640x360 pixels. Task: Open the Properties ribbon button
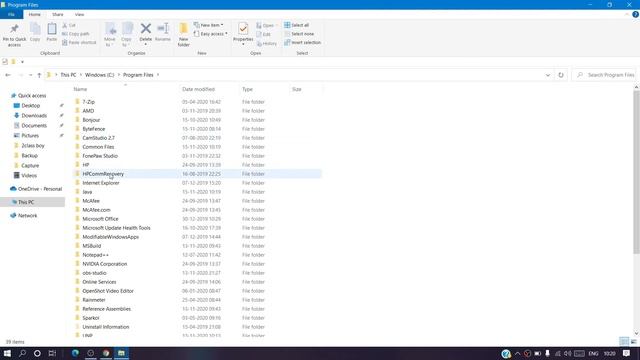coord(243,34)
